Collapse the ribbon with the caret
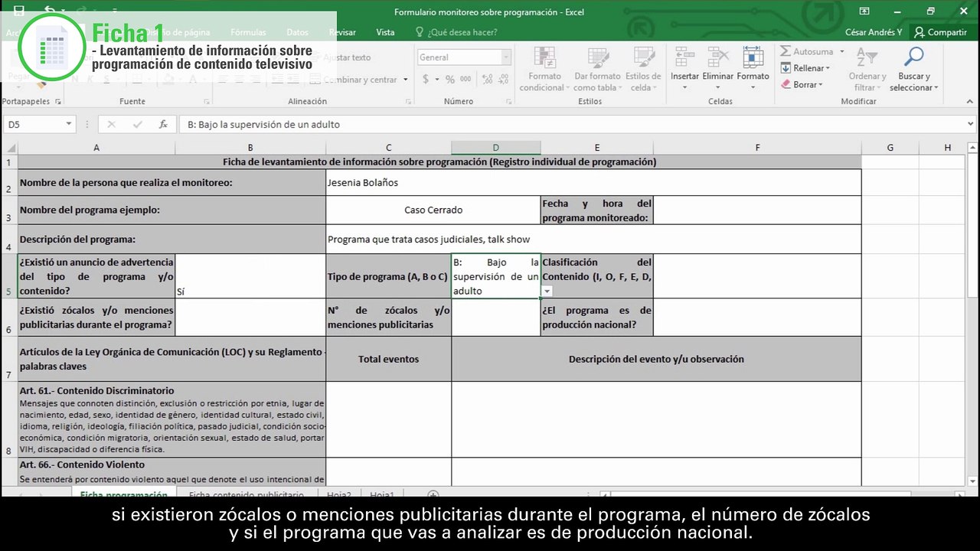Viewport: 980px width, 551px height. [x=971, y=102]
